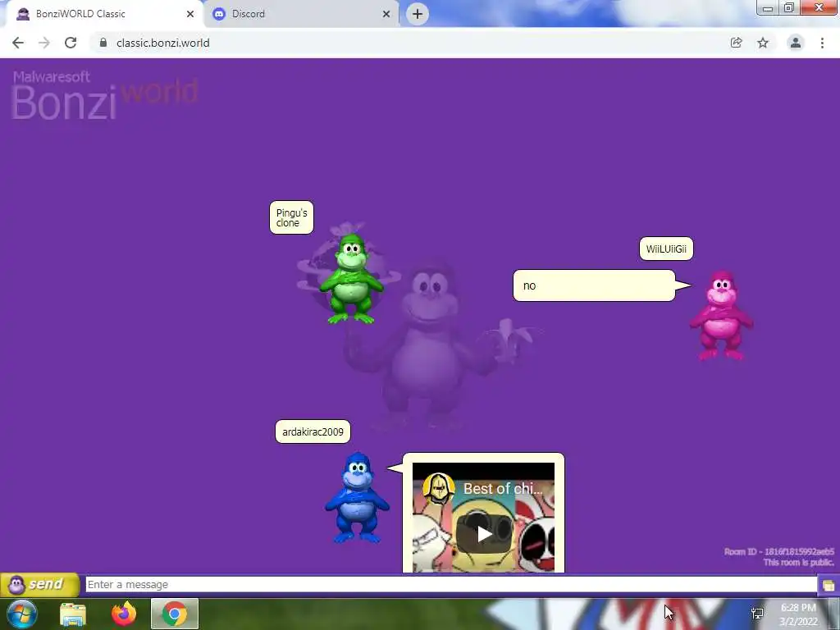Close the Discord tab
Image resolution: width=840 pixels, height=630 pixels.
(386, 14)
